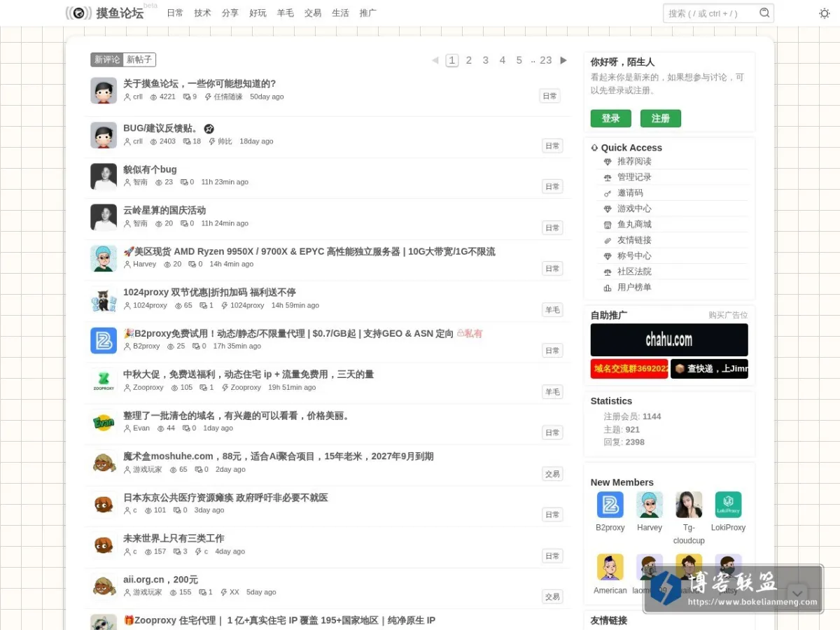
Task: Open post 貌似有个bug
Action: 150,169
